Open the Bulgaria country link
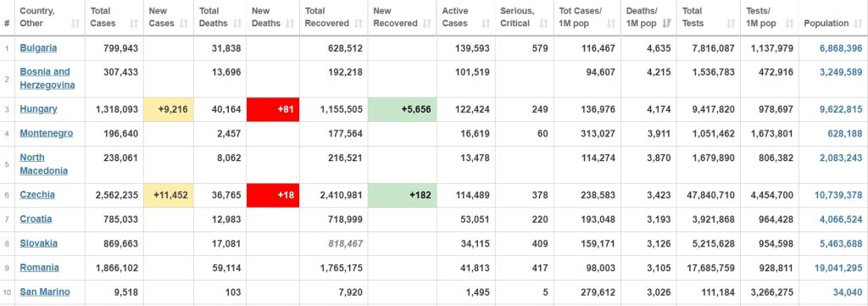868x306 pixels. pyautogui.click(x=38, y=47)
